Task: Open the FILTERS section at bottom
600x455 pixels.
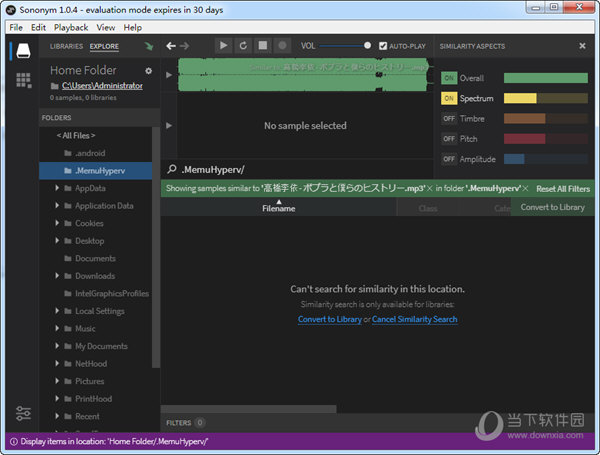Action: (185, 423)
